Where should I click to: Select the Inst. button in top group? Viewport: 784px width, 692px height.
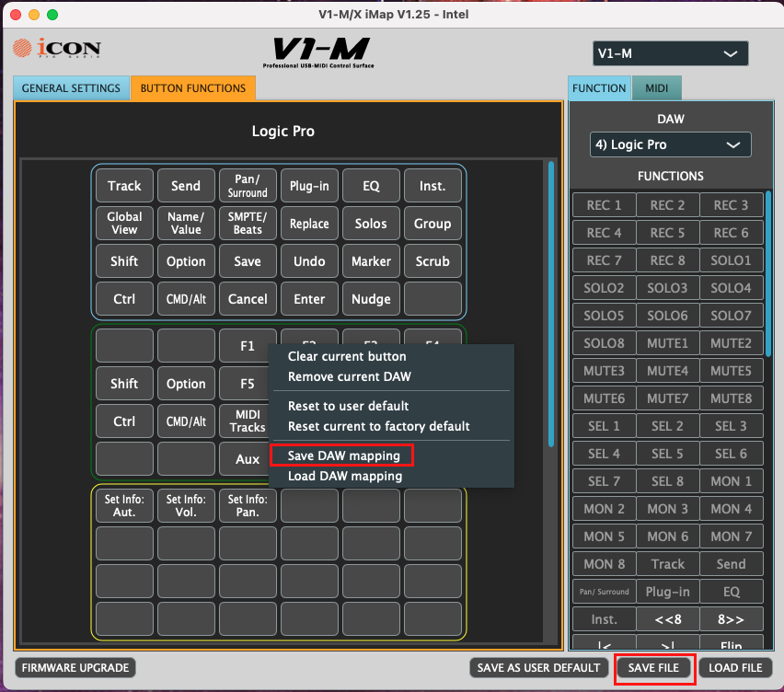click(432, 186)
